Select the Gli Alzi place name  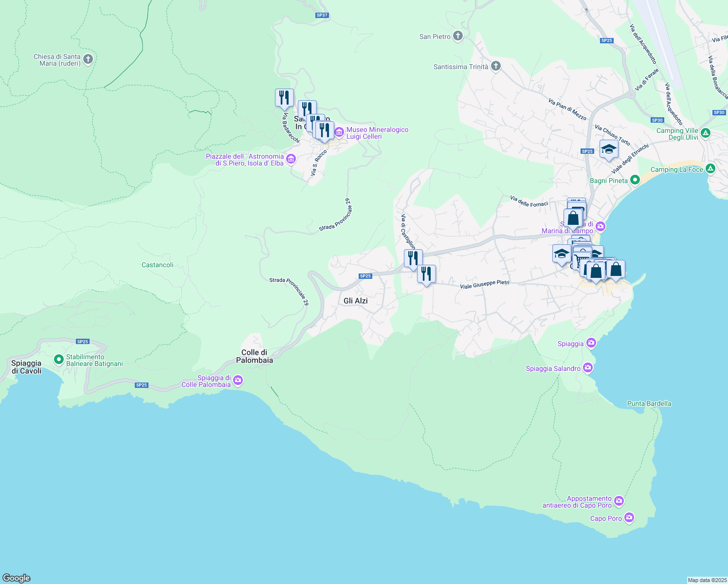tap(356, 301)
